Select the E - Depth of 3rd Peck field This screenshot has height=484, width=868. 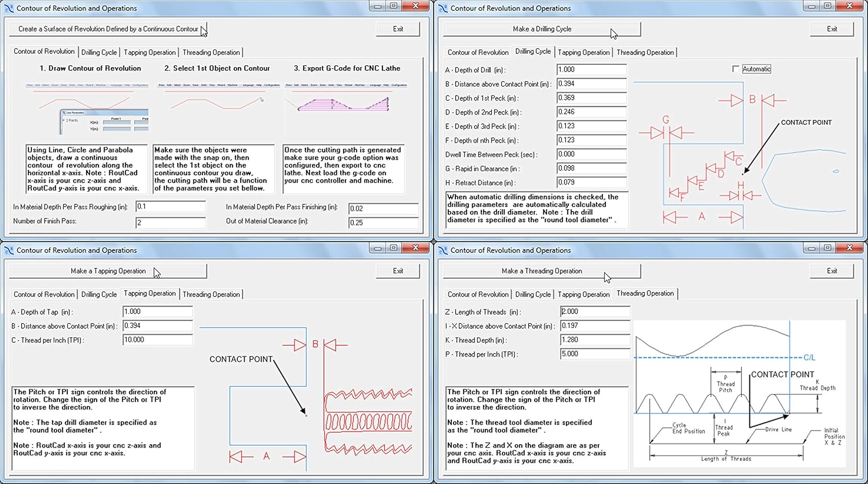(592, 126)
